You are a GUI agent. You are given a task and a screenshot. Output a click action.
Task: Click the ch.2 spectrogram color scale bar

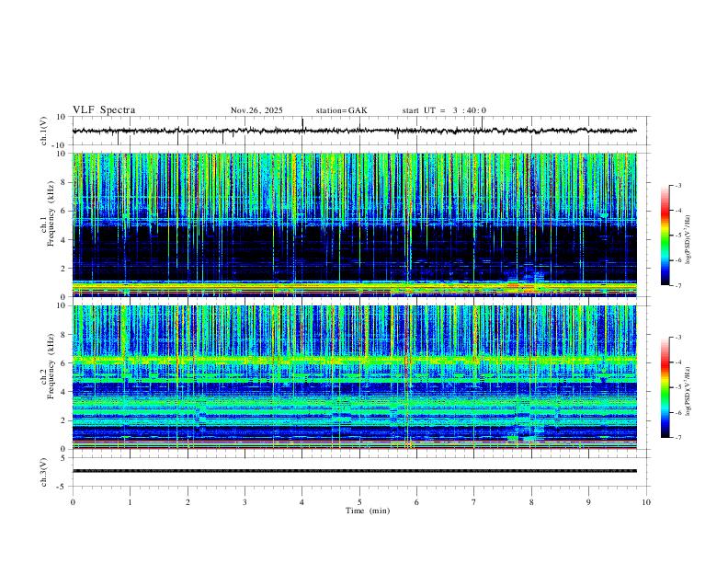point(665,387)
